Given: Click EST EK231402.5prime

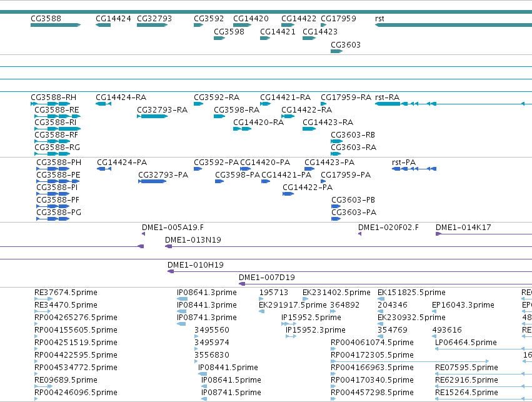Looking at the screenshot, I should (336, 293).
